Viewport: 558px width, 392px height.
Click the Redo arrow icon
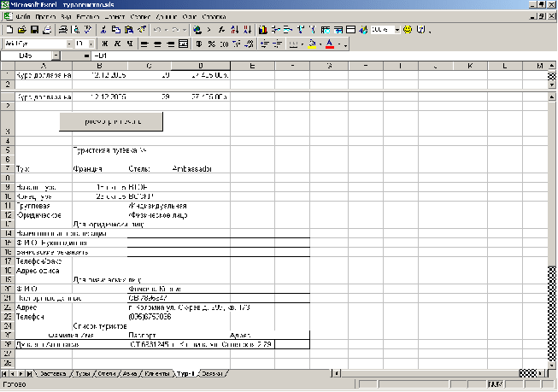click(175, 30)
